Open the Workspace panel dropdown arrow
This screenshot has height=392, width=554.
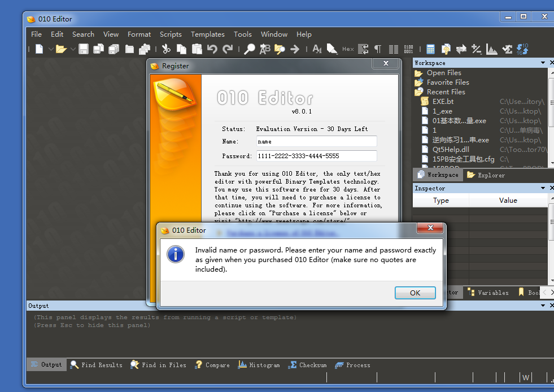543,63
